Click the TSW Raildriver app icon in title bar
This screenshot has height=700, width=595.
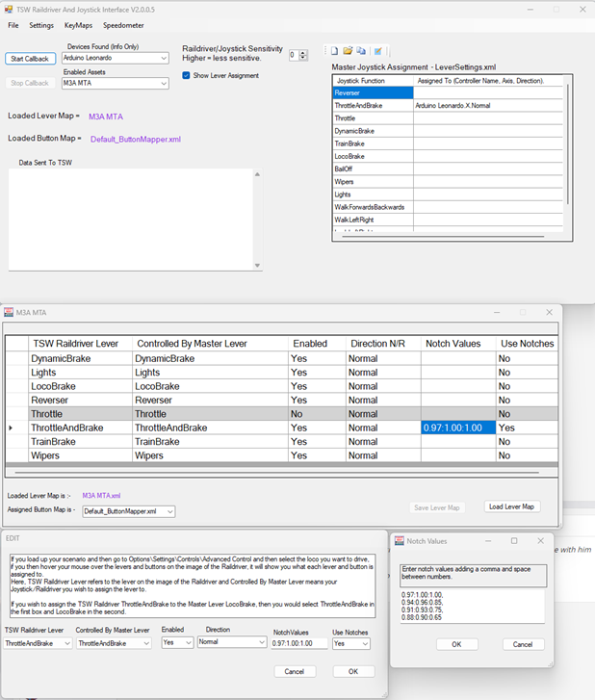9,10
